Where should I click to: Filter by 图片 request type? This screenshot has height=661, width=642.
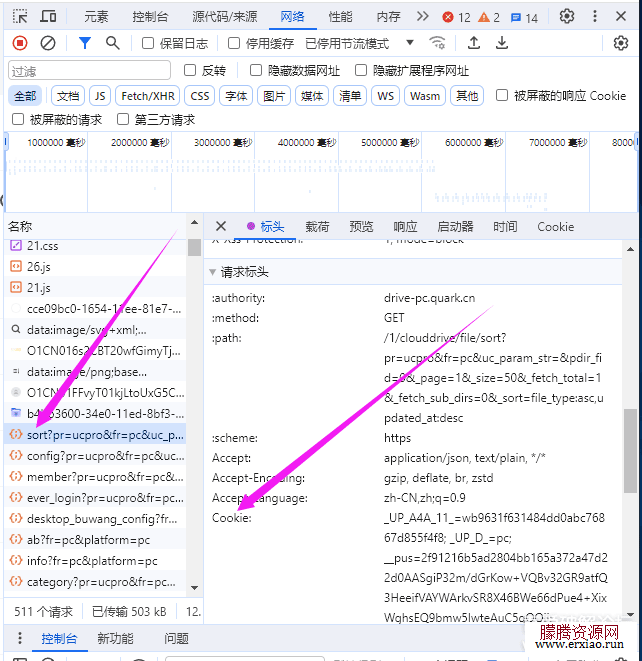[274, 96]
